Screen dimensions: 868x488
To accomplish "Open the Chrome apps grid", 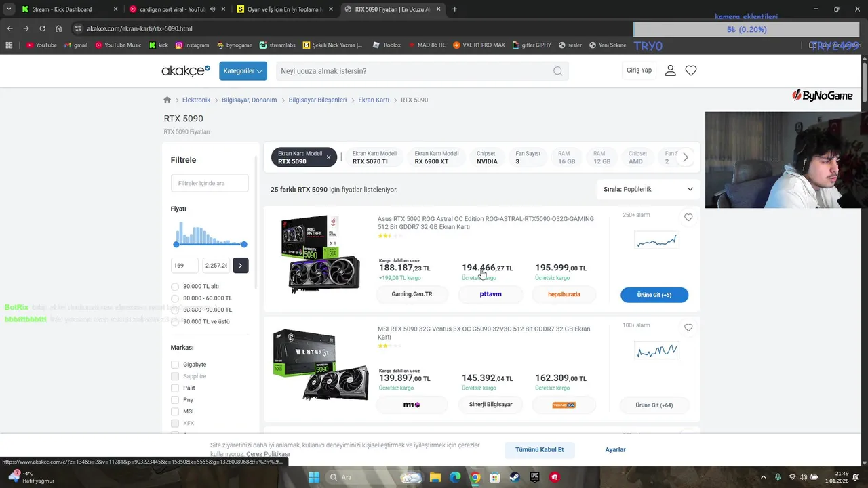I will (9, 45).
